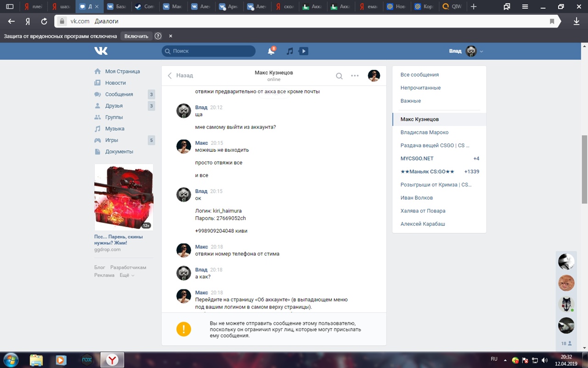Search within the conversation with magnifier icon
The height and width of the screenshot is (368, 588).
[x=339, y=76]
